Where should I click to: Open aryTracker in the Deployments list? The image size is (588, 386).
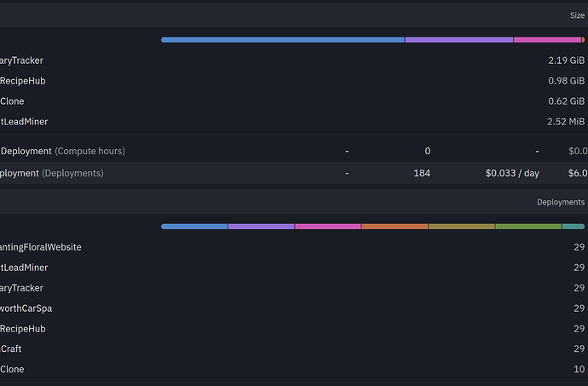294,288
